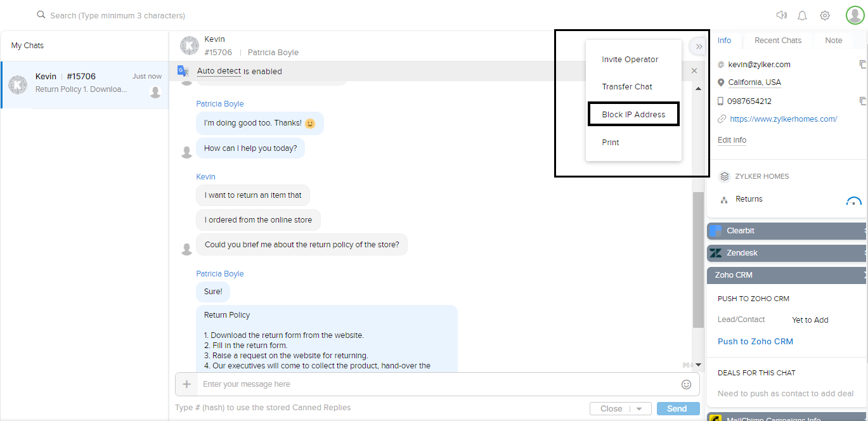Click the Send button
The image size is (868, 421).
coord(678,409)
